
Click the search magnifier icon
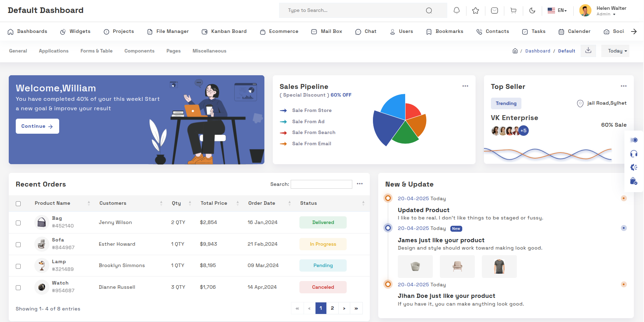(x=429, y=10)
